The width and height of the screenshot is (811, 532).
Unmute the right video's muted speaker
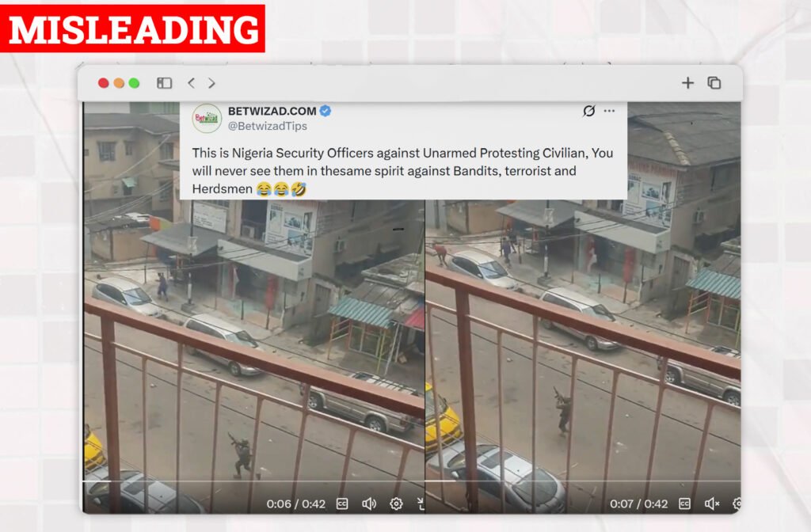712,503
